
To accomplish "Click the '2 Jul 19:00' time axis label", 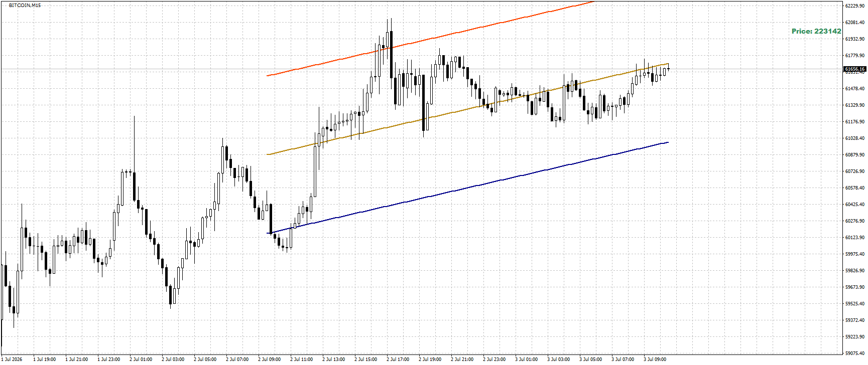I will click(x=430, y=359).
